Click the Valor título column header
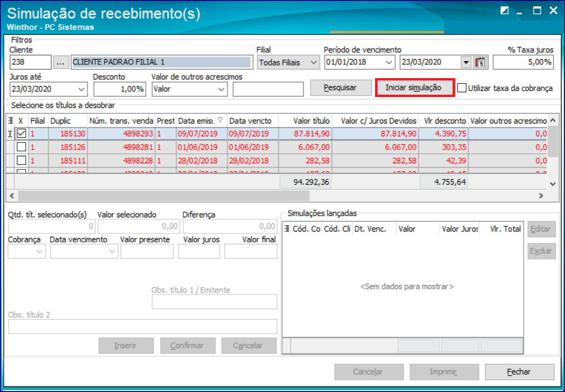The image size is (565, 392). point(305,121)
